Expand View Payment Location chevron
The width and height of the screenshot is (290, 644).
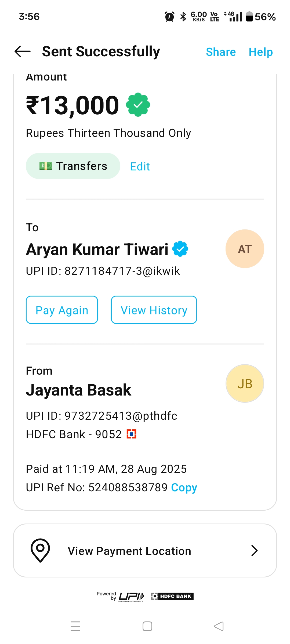point(254,551)
